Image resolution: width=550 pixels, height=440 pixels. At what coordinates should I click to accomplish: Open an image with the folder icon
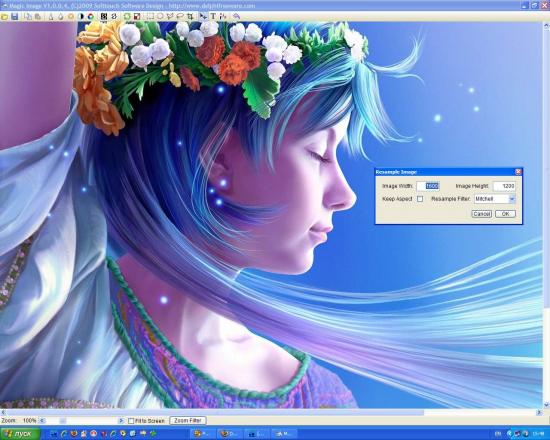pos(5,16)
